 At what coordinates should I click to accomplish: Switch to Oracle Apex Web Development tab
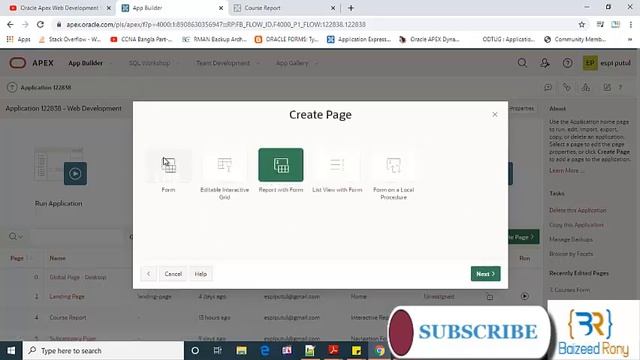[x=59, y=8]
